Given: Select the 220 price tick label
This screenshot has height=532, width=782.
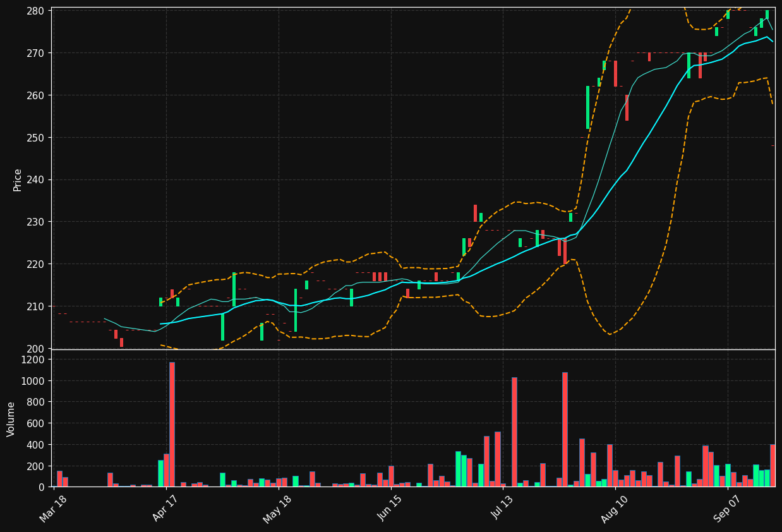Looking at the screenshot, I should point(35,264).
